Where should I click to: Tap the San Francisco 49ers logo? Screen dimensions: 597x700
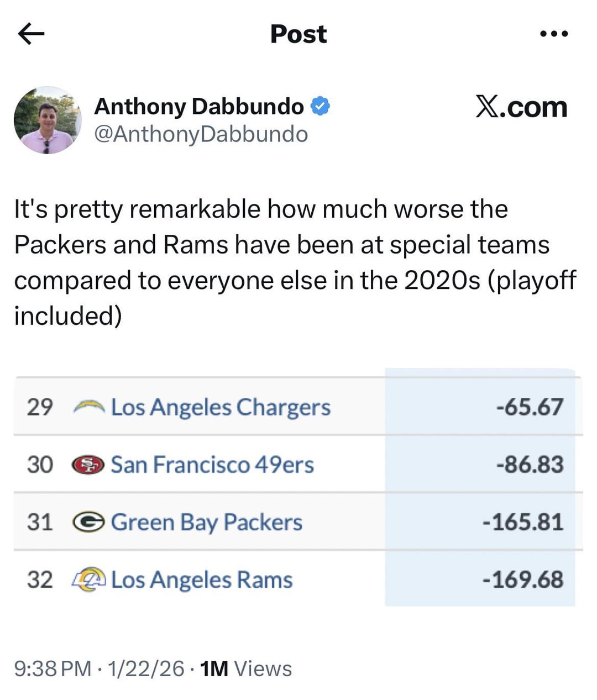tap(88, 465)
